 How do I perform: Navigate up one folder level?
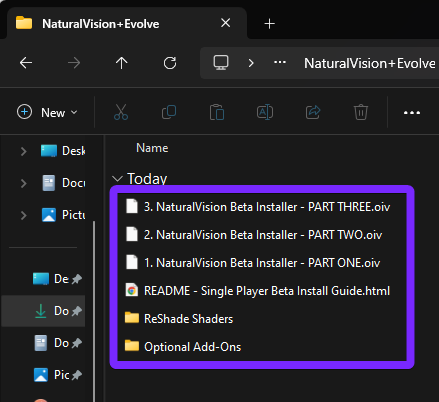pos(121,63)
